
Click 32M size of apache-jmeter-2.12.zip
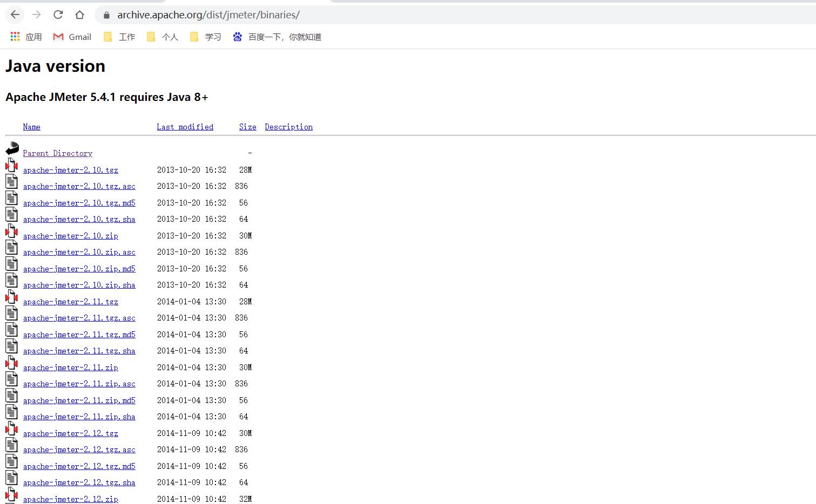pyautogui.click(x=245, y=499)
